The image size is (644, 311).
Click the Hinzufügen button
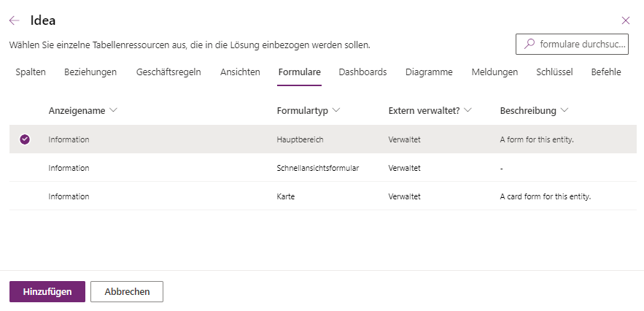[47, 291]
